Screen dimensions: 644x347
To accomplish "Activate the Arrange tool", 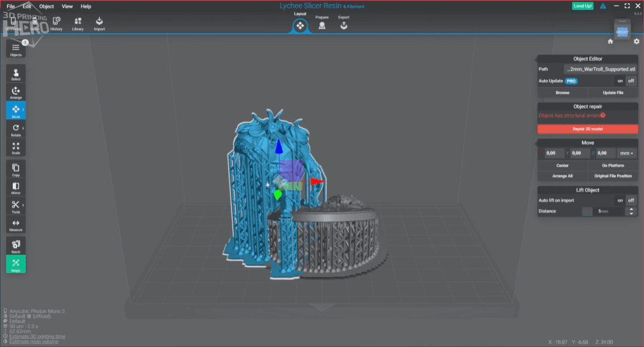I will pyautogui.click(x=16, y=92).
